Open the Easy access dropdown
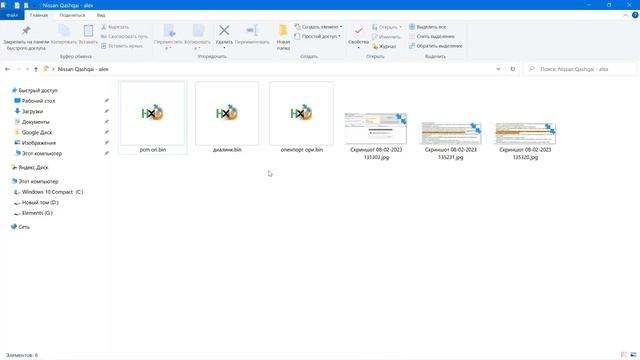 click(x=318, y=36)
